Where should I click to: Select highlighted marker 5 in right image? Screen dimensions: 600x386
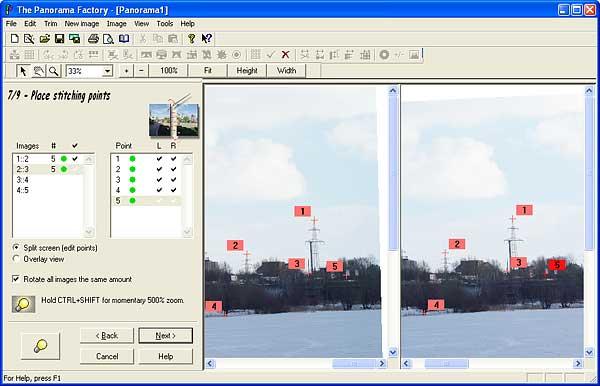tap(557, 264)
